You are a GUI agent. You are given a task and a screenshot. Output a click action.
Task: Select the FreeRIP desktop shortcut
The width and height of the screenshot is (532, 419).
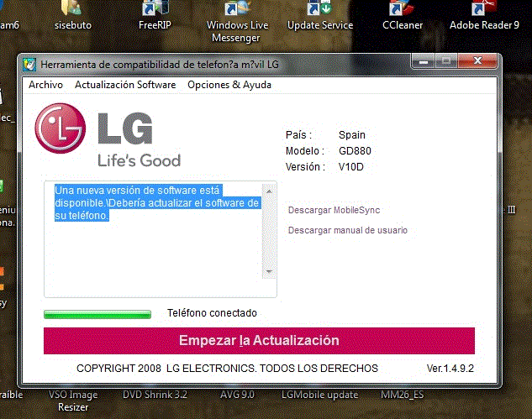point(155,16)
